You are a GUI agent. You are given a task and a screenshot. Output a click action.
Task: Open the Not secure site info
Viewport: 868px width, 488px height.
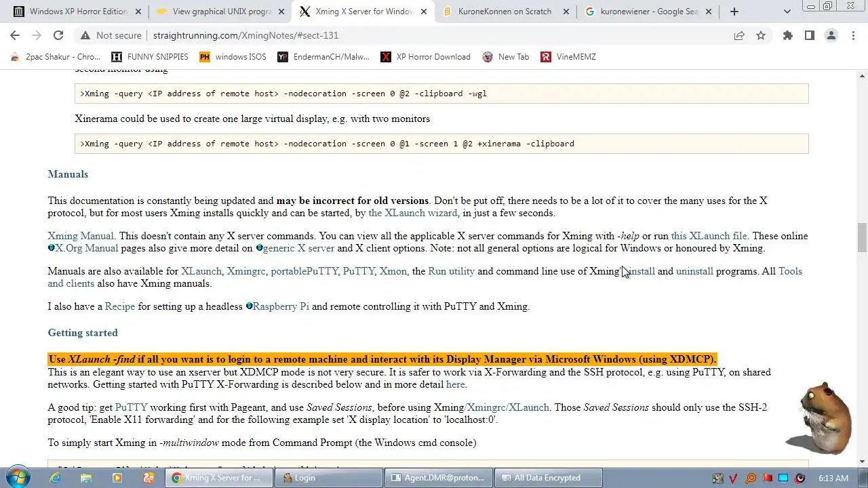point(111,35)
